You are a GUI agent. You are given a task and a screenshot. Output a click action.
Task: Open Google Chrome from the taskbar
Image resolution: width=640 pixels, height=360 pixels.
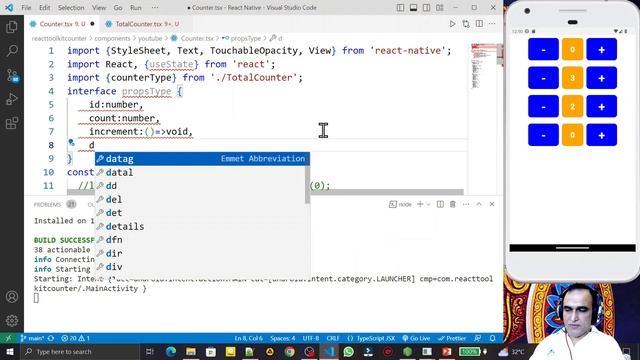(289, 351)
